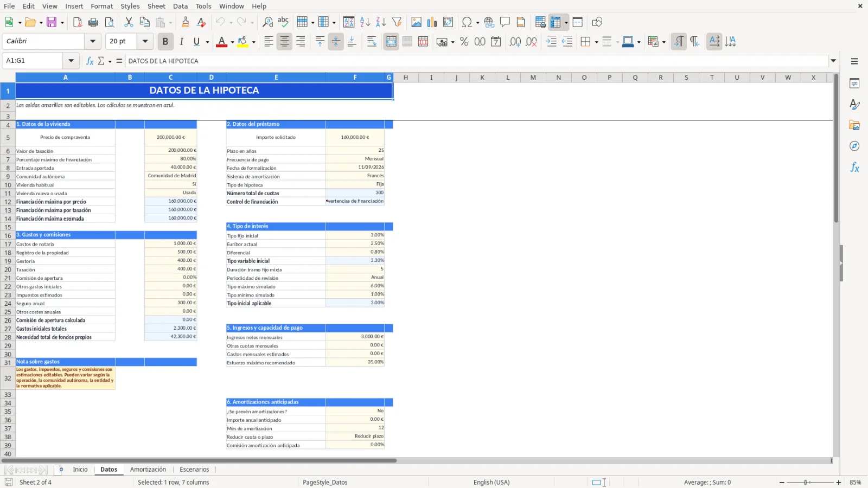Open font size dropdown arrow
868x488 pixels.
point(145,41)
